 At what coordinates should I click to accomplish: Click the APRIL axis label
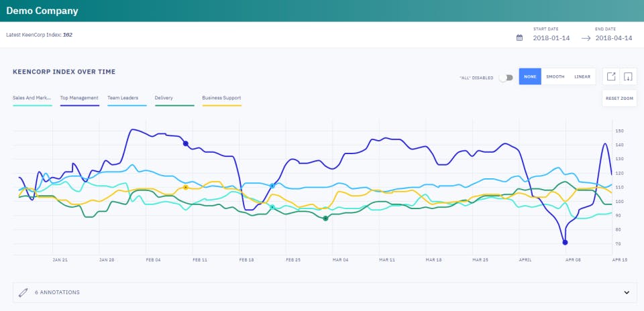pos(525,260)
